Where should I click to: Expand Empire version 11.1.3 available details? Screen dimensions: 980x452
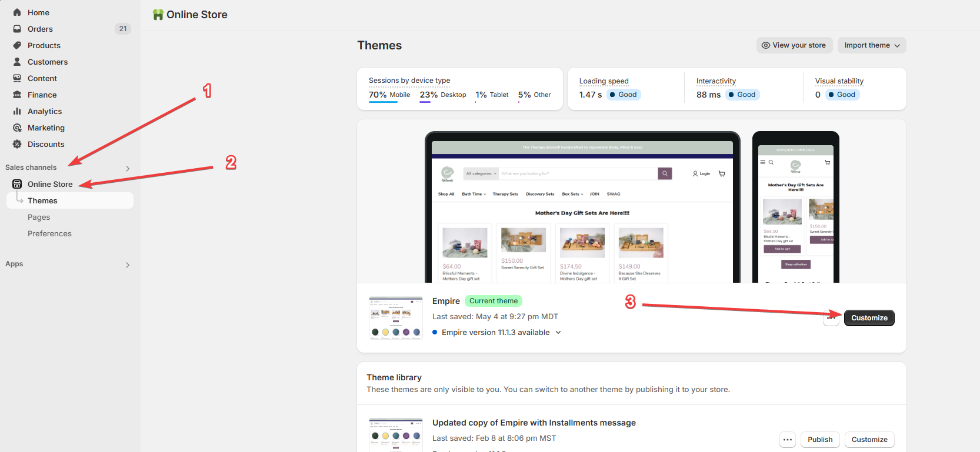point(558,333)
